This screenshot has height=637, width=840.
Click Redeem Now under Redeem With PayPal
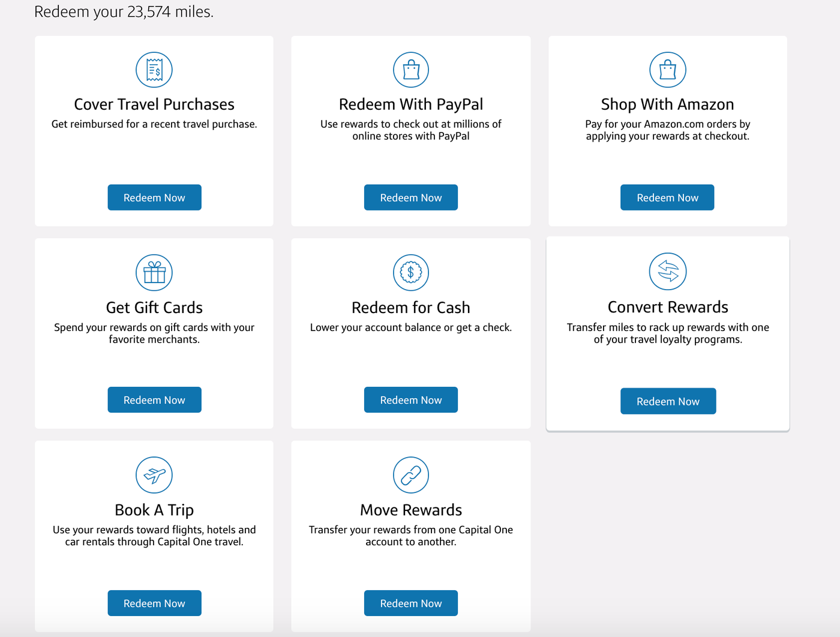411,197
